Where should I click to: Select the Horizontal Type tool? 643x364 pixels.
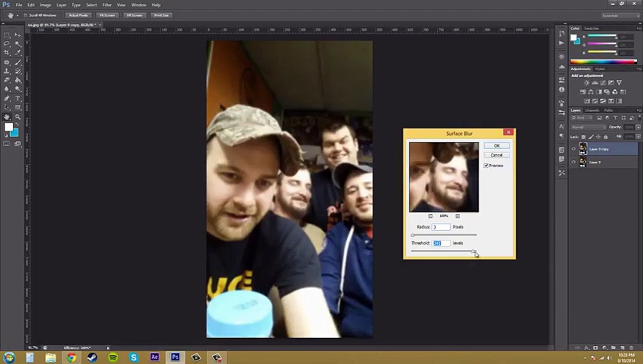18,99
